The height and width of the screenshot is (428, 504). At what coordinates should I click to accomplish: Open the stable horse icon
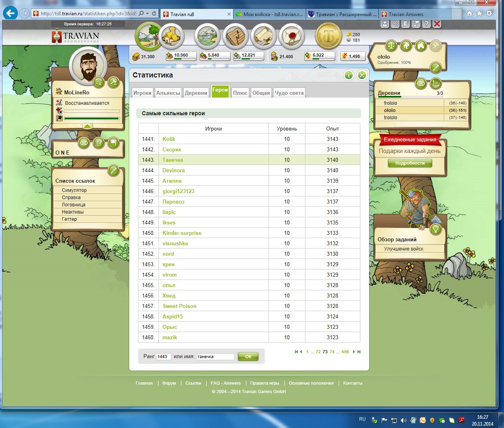(x=421, y=46)
